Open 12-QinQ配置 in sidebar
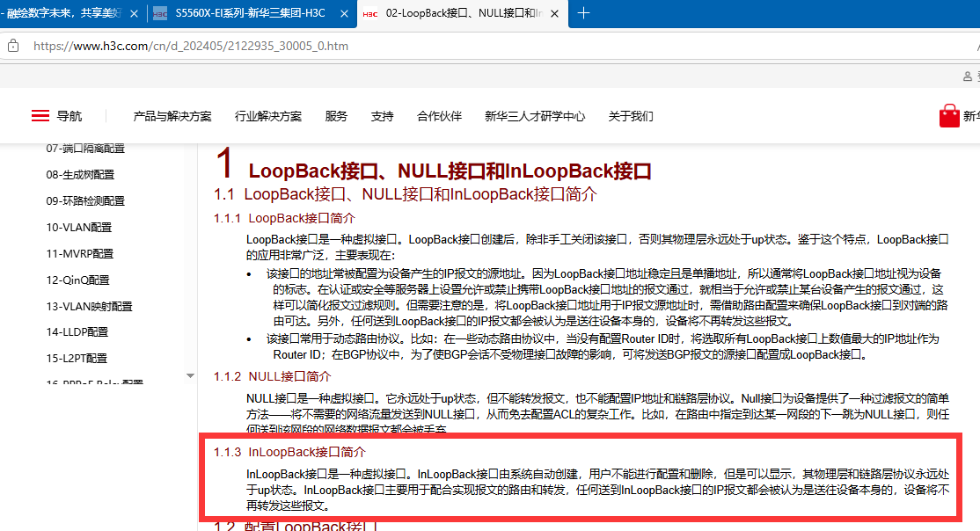The image size is (980, 531). 77,280
